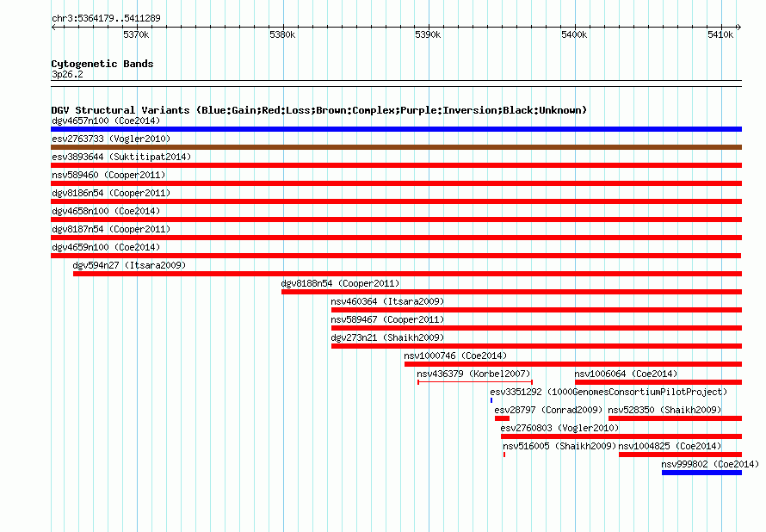Select nsv516005 (Shaikh2009) label

(559, 446)
